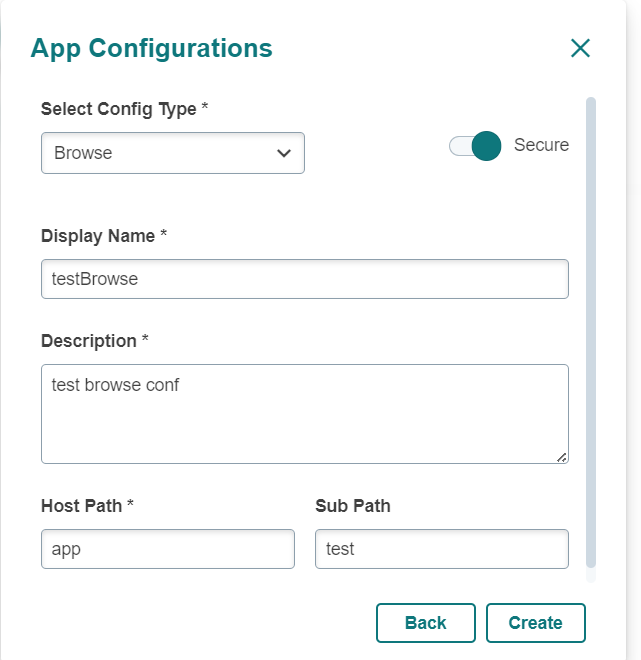Click the scrollbar track below the thumb
Viewport: 641px width, 660px height.
coord(590,575)
